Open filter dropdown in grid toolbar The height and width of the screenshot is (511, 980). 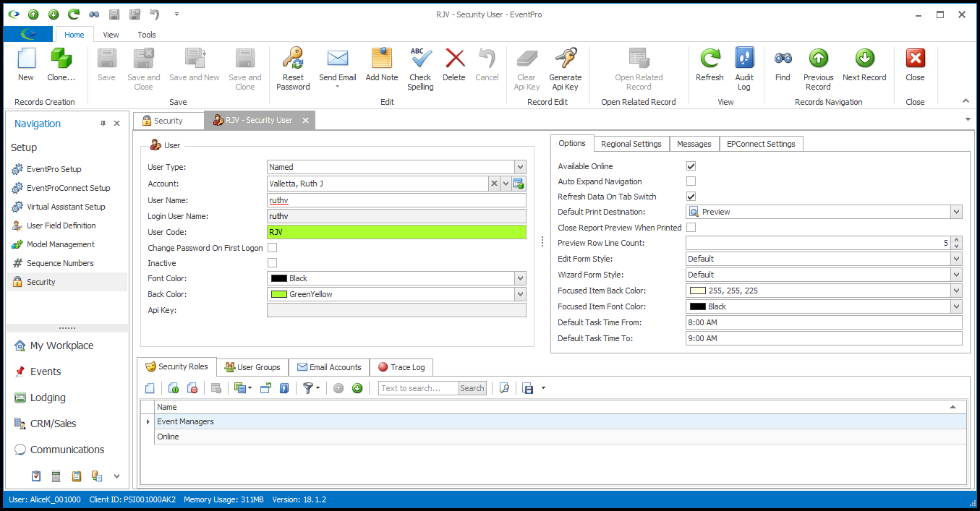coord(317,388)
